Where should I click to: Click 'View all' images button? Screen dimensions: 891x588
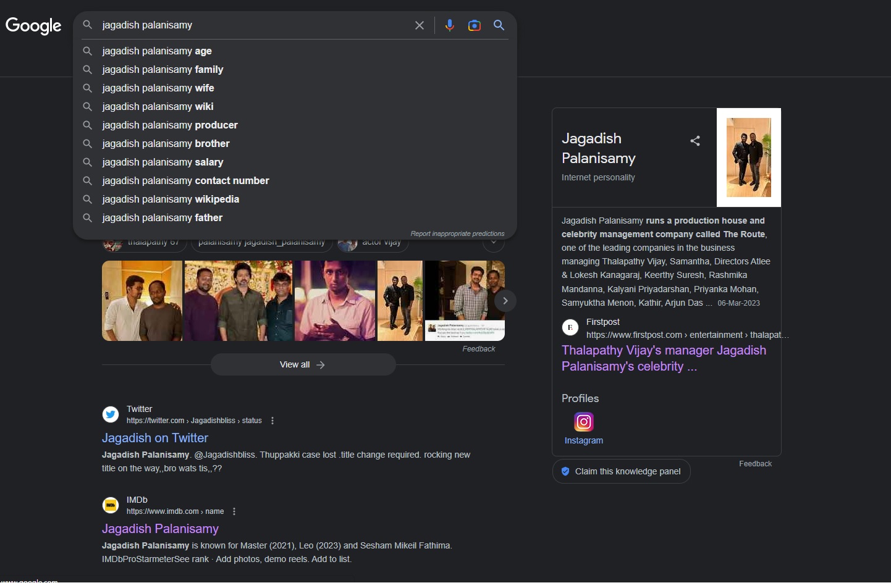303,364
